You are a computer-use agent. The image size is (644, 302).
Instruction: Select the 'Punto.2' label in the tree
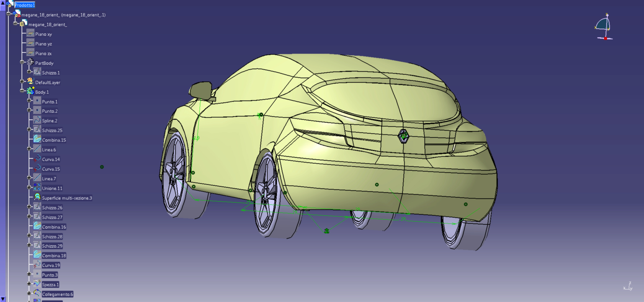[x=50, y=111]
